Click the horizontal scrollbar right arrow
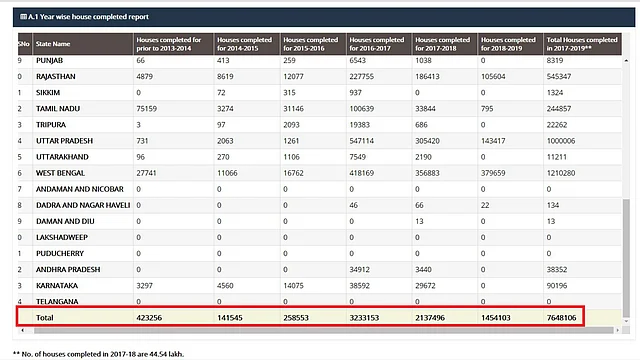The image size is (640, 360). coord(618,330)
